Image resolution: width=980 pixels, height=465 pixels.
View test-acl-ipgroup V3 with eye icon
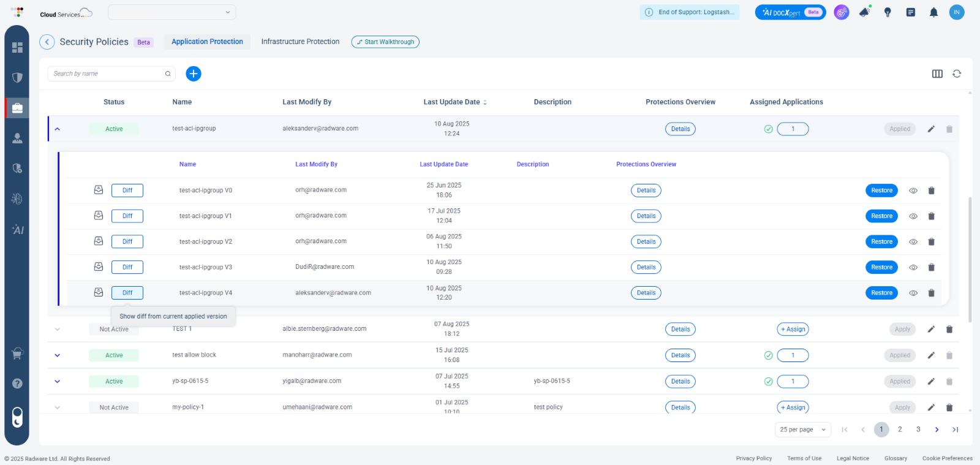(913, 268)
